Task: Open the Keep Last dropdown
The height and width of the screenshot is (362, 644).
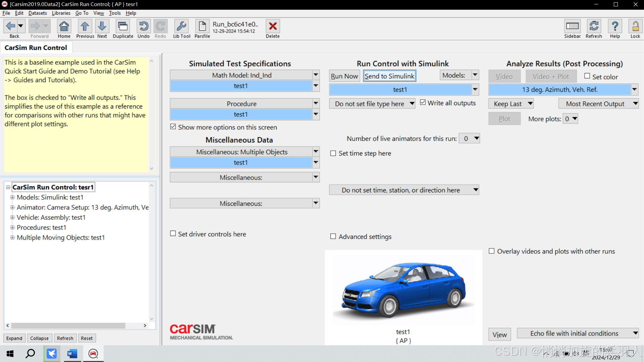Action: [511, 104]
